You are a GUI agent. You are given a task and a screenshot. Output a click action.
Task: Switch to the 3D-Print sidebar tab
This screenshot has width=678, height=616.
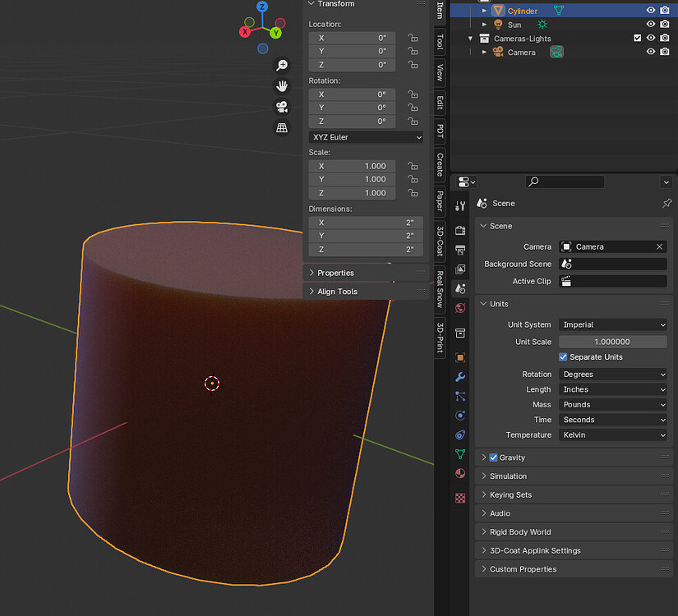click(x=440, y=338)
